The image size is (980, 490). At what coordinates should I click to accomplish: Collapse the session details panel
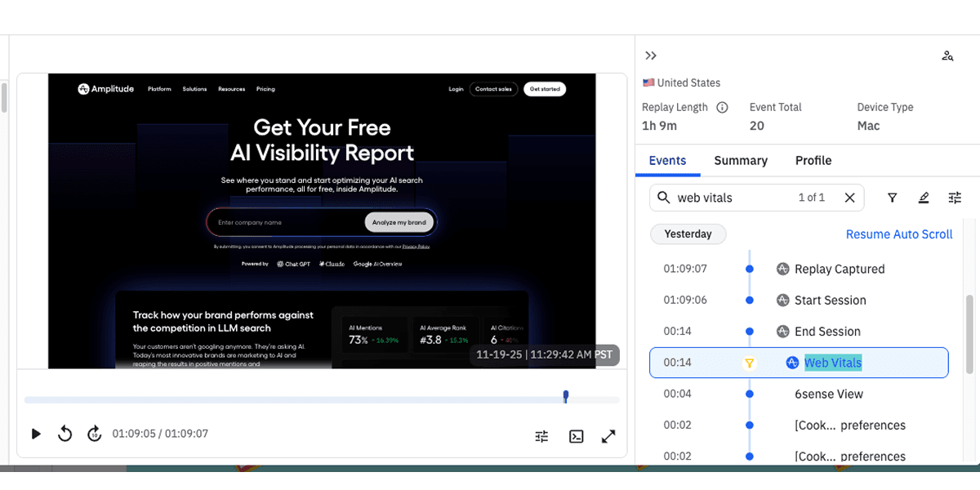point(651,56)
